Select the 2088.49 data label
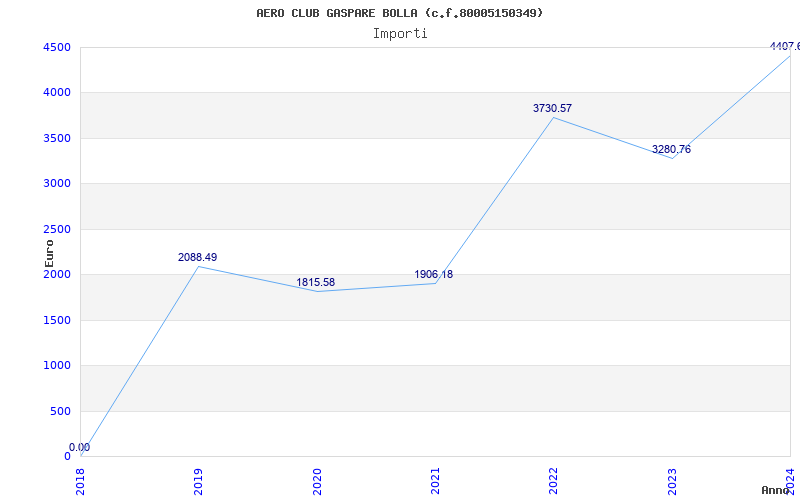This screenshot has width=800, height=500. pos(197,257)
